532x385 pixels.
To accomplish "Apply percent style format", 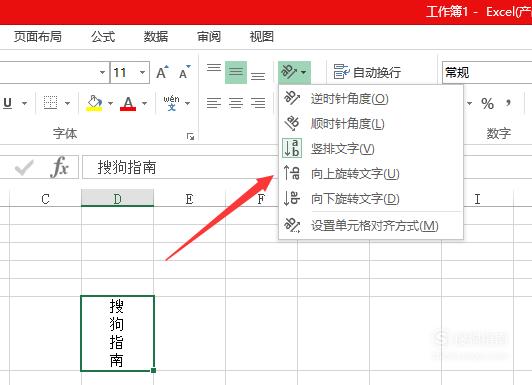I will pos(488,103).
